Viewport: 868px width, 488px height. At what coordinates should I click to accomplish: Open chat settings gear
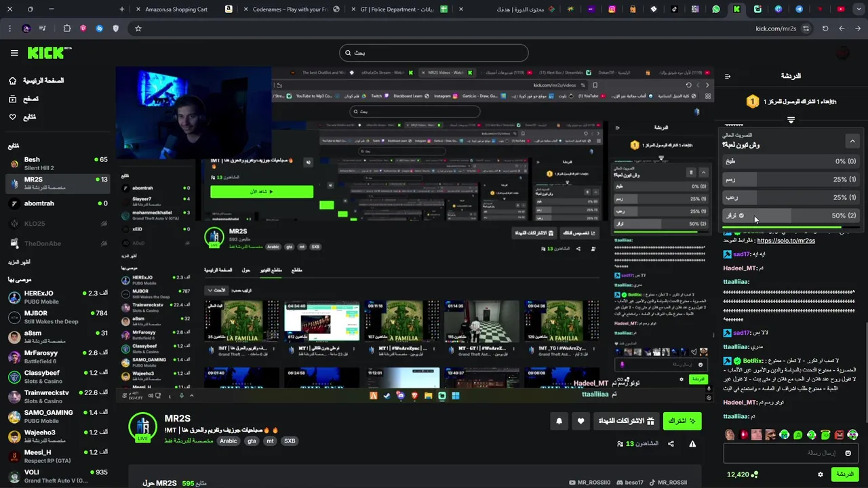point(821,474)
